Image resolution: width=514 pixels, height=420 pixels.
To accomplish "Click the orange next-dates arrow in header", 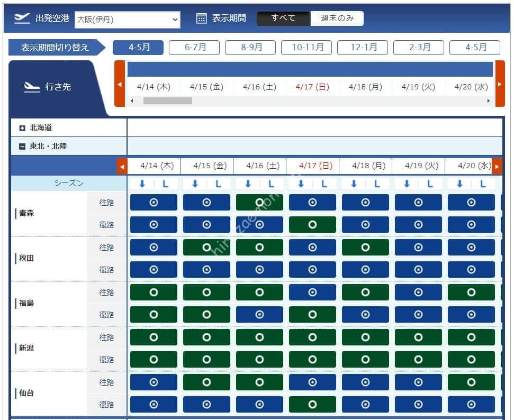I will tap(500, 84).
